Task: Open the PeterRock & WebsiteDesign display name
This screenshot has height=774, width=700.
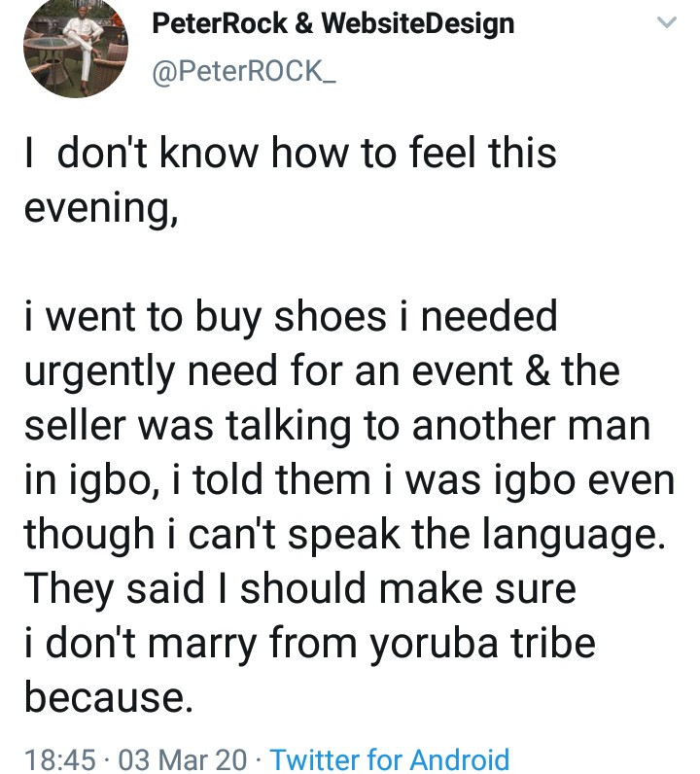Action: click(x=333, y=22)
